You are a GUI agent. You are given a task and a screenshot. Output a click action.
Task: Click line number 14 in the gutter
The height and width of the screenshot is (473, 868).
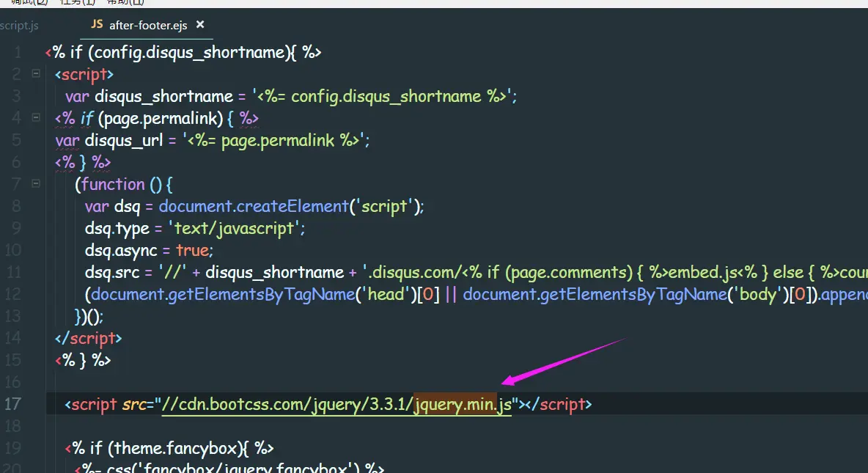(x=12, y=338)
